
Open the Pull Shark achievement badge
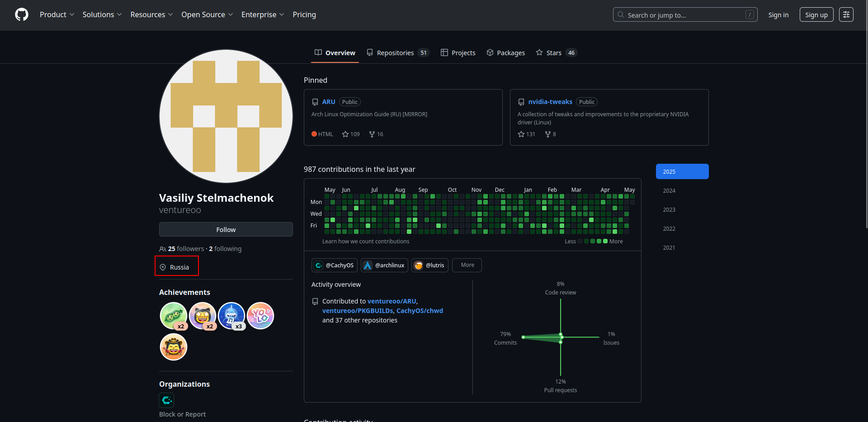pos(231,316)
